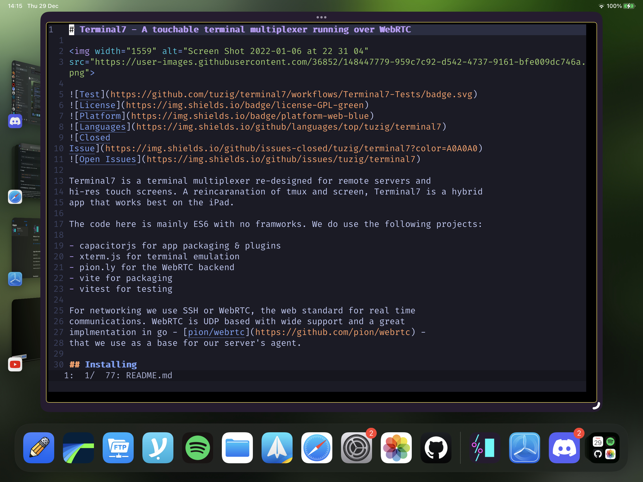The width and height of the screenshot is (643, 482).
Task: Open Spotify from the dock
Action: tap(198, 448)
